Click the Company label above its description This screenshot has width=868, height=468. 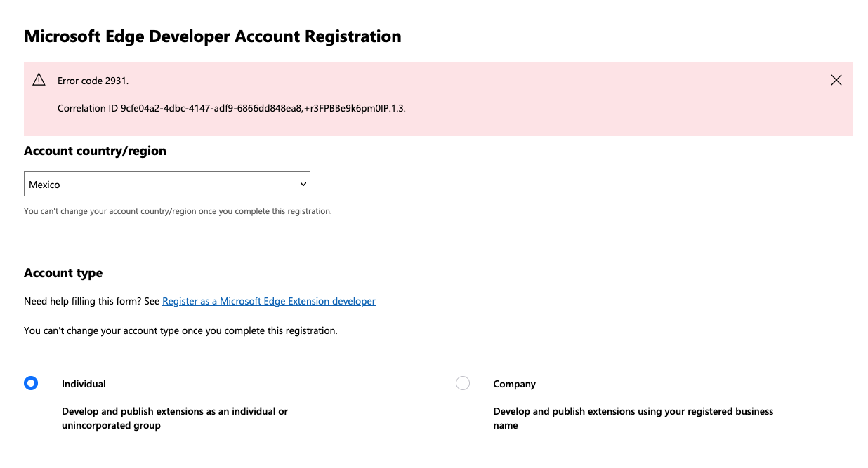pyautogui.click(x=515, y=384)
